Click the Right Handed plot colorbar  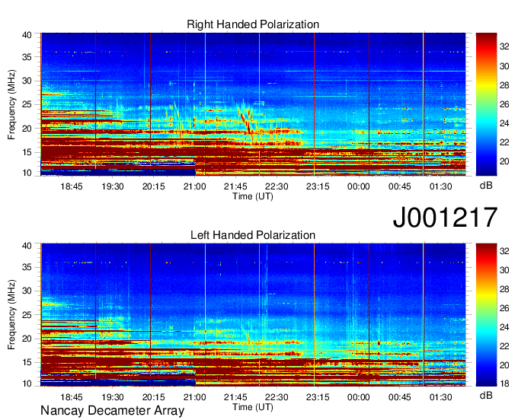(486, 104)
